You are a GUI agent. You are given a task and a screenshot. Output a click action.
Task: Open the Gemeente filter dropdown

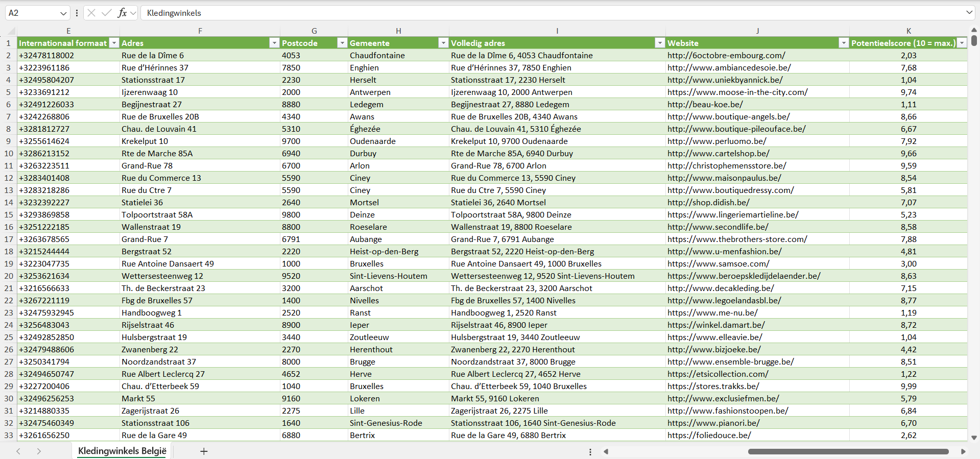443,43
